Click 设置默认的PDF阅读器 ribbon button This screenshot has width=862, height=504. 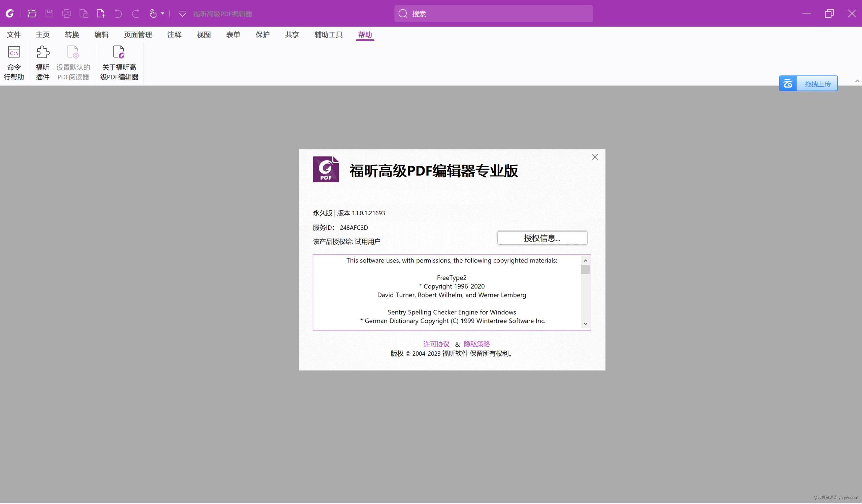(73, 63)
